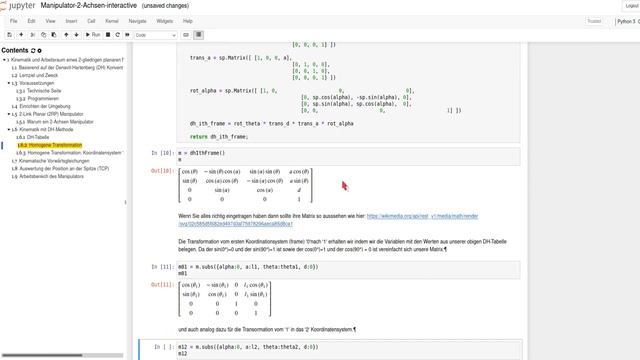Click into the unexecuted m12 code cell
Screen dimensions: 640x360
click(x=349, y=350)
